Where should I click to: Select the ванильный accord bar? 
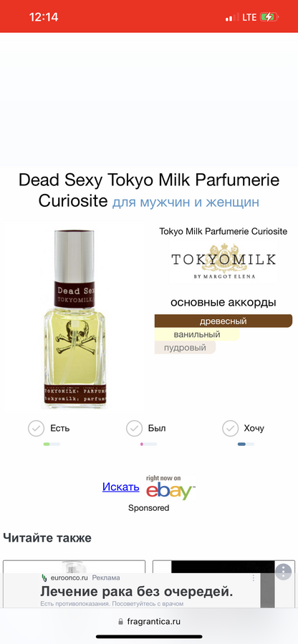pyautogui.click(x=197, y=334)
